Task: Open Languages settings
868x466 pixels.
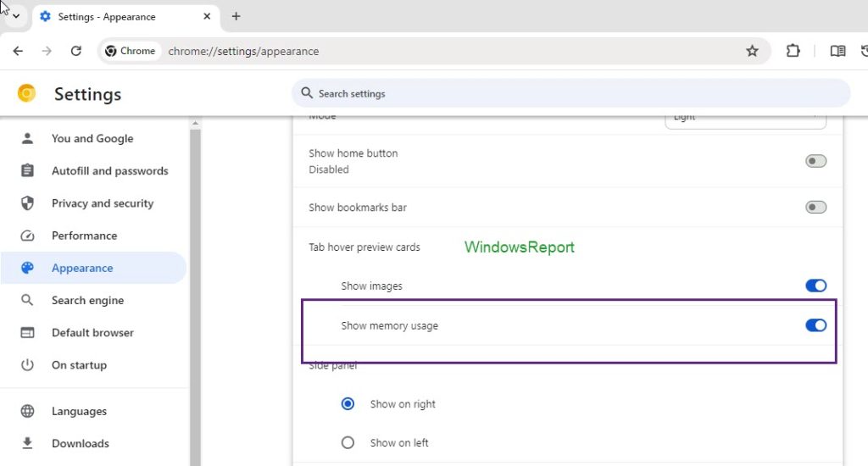Action: pyautogui.click(x=93, y=411)
